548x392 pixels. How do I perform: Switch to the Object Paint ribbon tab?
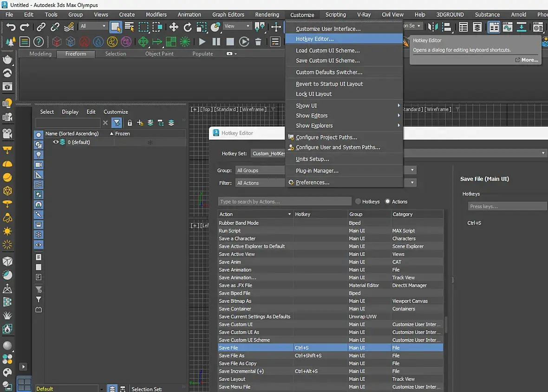tap(159, 54)
